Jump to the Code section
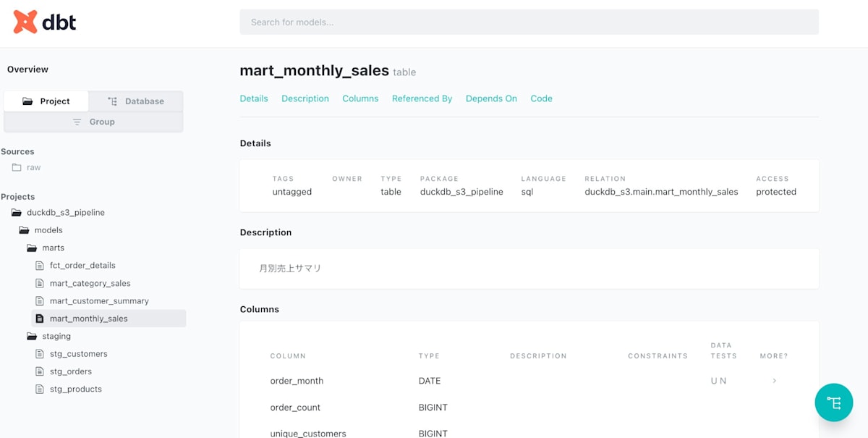 (x=541, y=98)
